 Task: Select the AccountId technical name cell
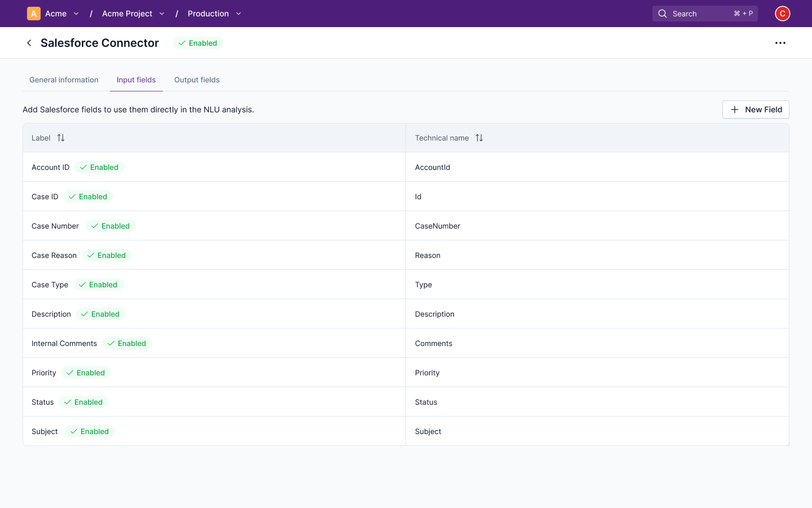pyautogui.click(x=597, y=167)
